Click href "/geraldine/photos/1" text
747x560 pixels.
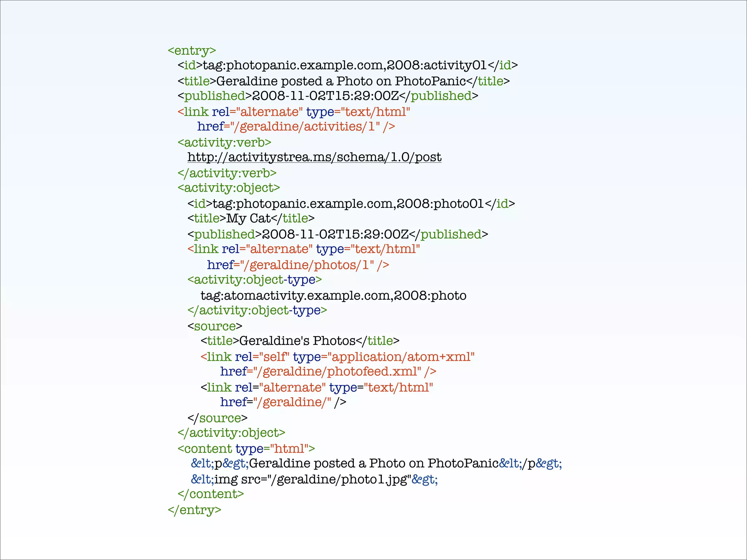point(298,265)
